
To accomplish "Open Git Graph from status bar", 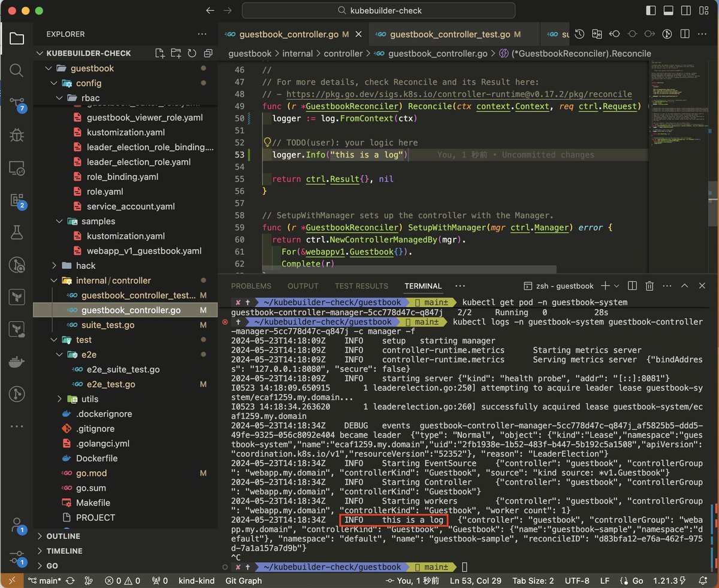I will click(x=244, y=581).
